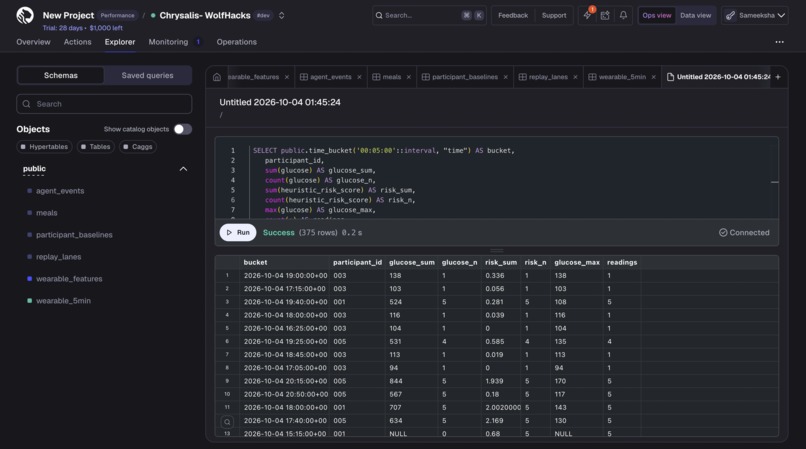Click the lightning bolt icon with badge
The width and height of the screenshot is (806, 449).
(588, 15)
